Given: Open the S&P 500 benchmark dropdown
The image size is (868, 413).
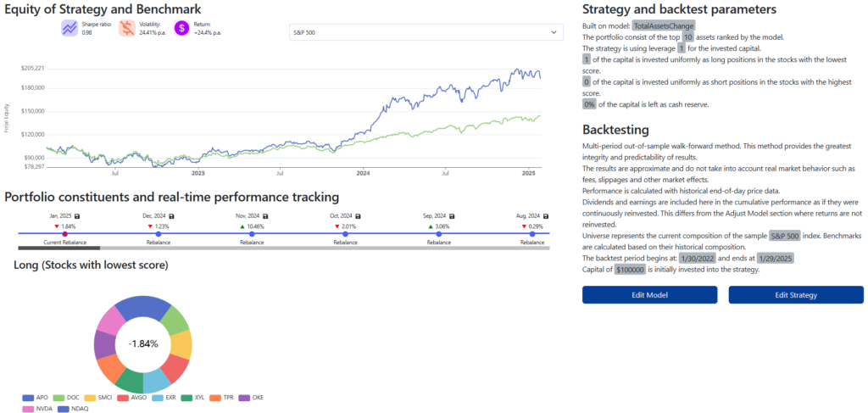Looking at the screenshot, I should [426, 32].
